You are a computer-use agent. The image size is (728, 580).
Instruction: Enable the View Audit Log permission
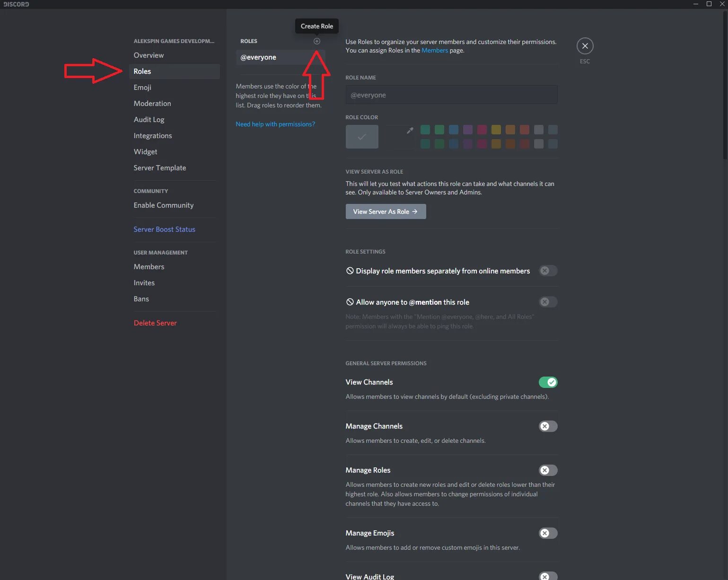548,576
